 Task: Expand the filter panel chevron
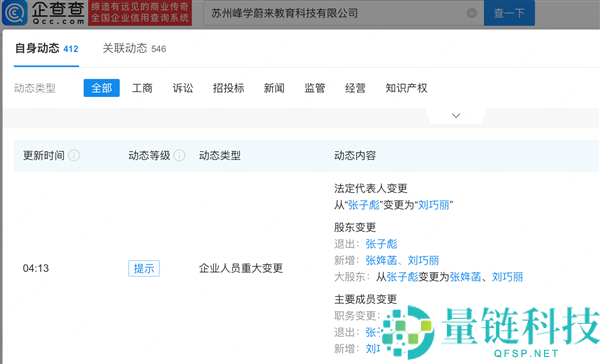[456, 116]
